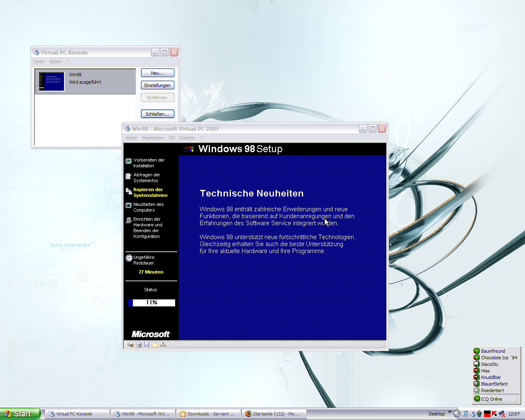
Task: Open the ? help menu in Virtual PC-Konsole
Action: pyautogui.click(x=68, y=62)
